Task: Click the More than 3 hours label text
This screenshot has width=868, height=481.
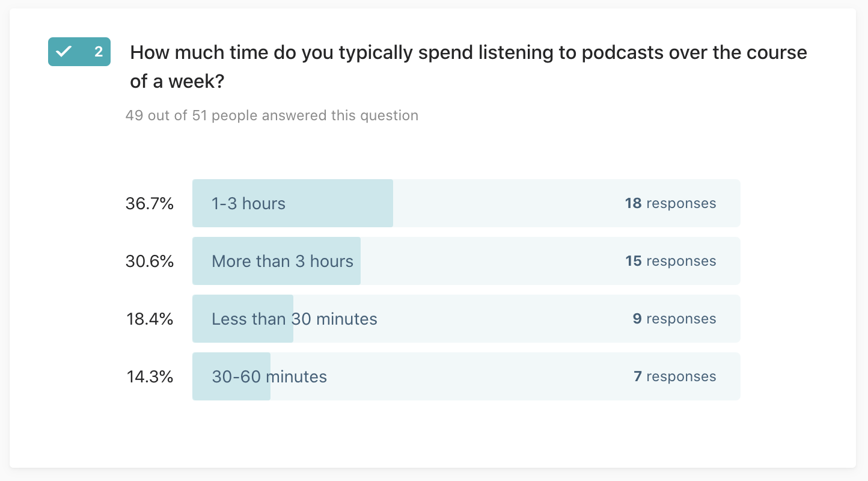Action: [x=283, y=261]
